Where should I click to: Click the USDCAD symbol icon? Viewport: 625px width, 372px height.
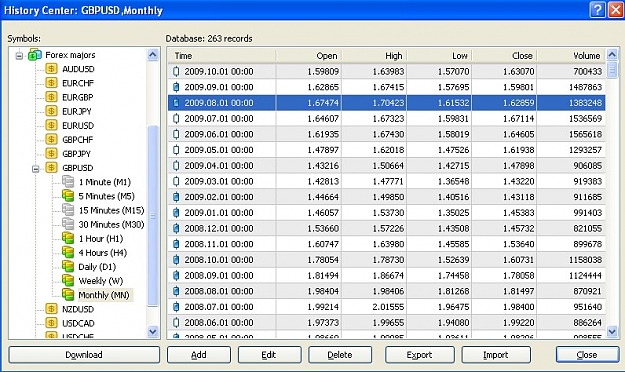tap(51, 323)
